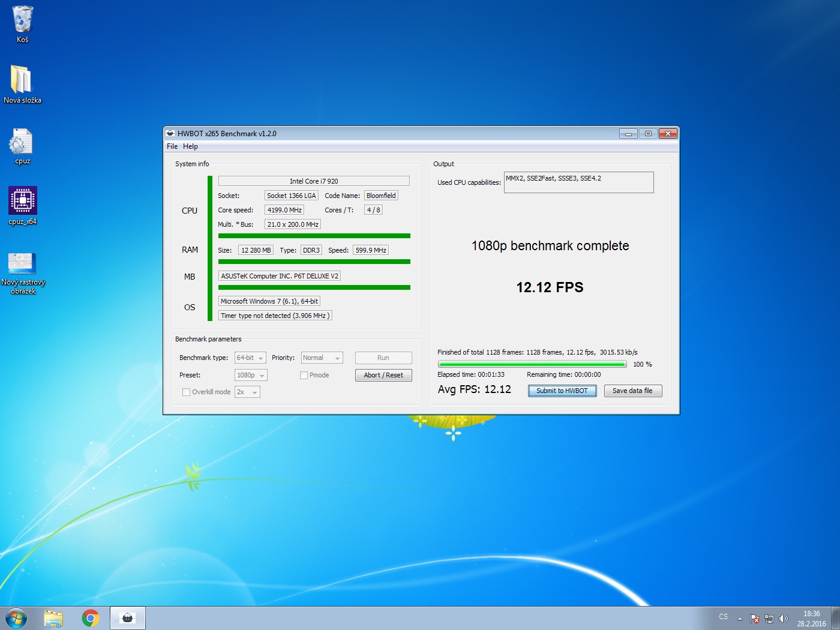Open the Nová složka desktop folder
Viewport: 840px width, 630px height.
[x=22, y=85]
